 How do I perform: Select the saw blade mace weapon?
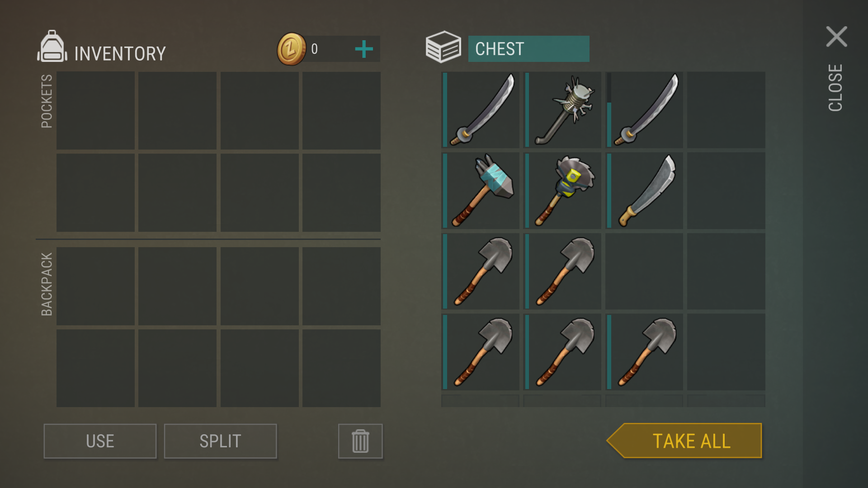pyautogui.click(x=562, y=190)
